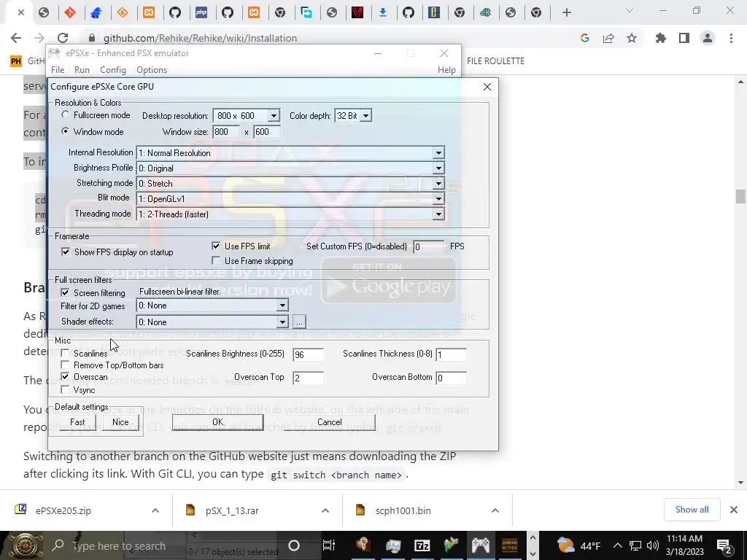
Task: Open the PHP tab in Chrome
Action: coord(201,12)
